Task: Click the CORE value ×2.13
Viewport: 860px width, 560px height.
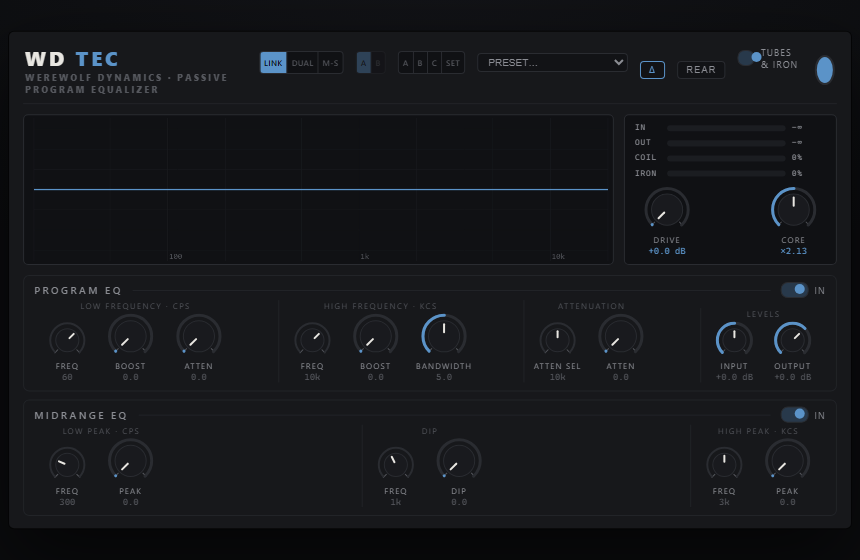Action: click(x=793, y=251)
